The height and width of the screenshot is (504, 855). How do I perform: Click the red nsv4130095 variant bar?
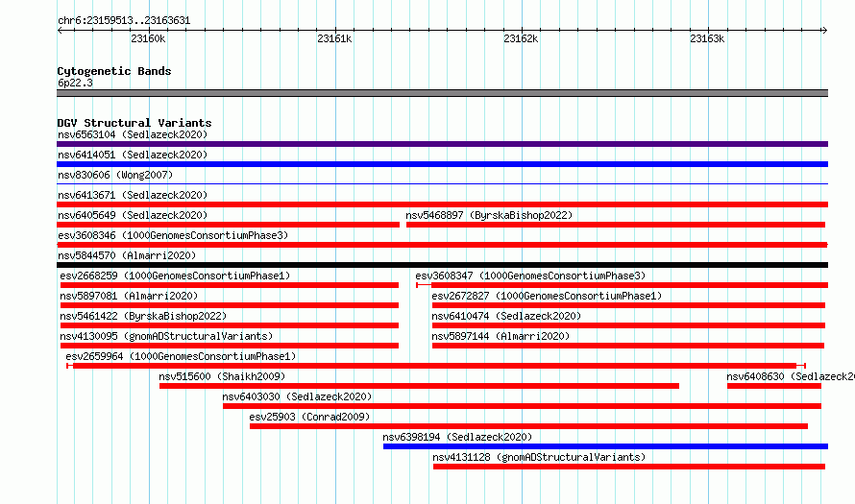coord(229,346)
